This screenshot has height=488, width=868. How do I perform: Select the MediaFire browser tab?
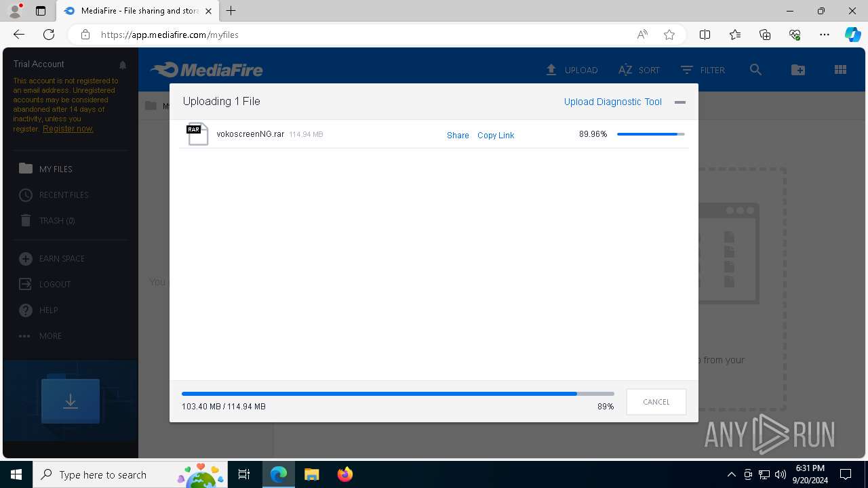point(138,11)
